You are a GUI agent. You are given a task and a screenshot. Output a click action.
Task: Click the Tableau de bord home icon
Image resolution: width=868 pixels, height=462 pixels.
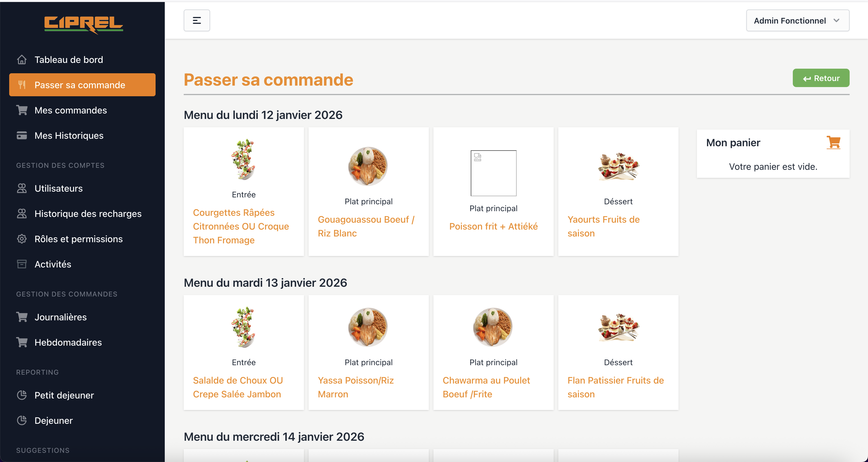22,60
